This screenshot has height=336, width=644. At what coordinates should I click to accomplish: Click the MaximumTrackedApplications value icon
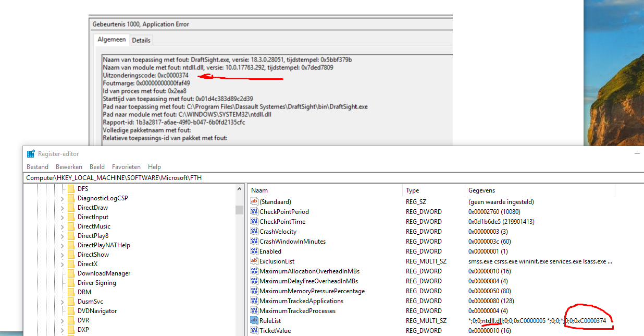pos(254,301)
